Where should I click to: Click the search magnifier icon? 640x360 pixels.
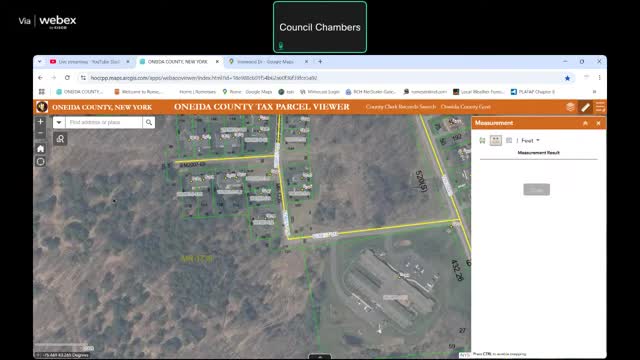pos(149,122)
